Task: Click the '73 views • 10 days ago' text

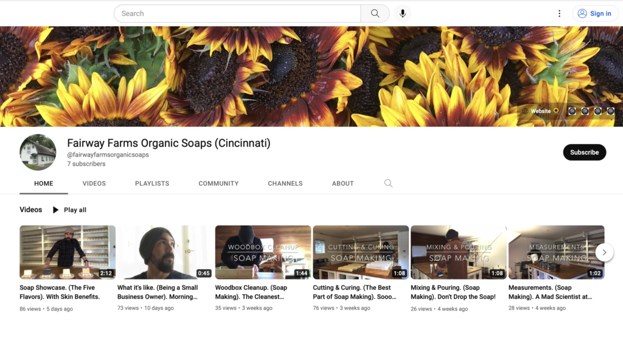Action: coord(145,308)
